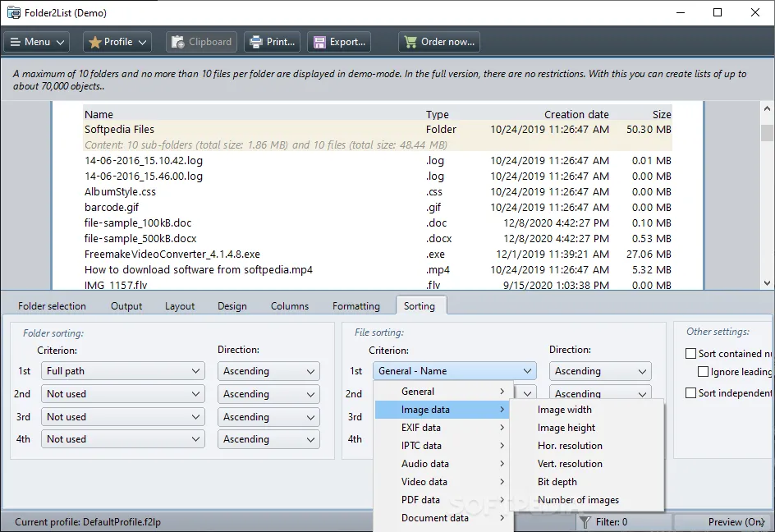Open the Menu hamburger button
This screenshot has height=532, width=775.
(x=37, y=42)
